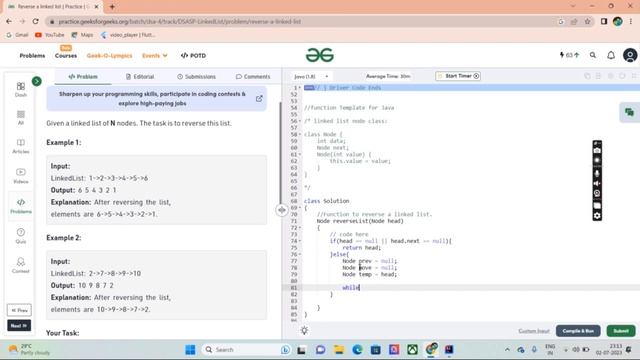Click the Start Timer button
The width and height of the screenshot is (640, 360).
pos(458,76)
